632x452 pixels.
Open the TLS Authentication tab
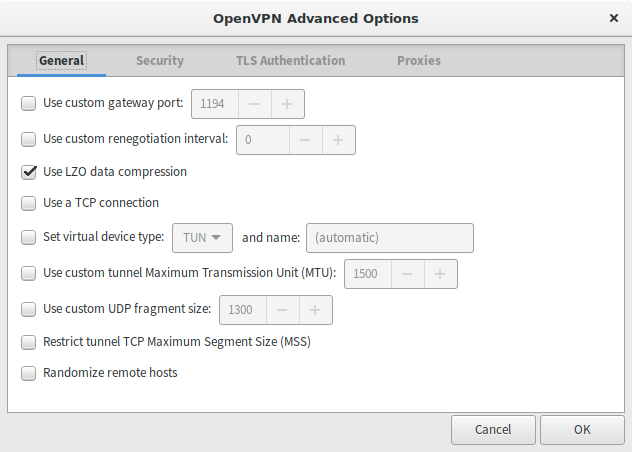click(291, 60)
